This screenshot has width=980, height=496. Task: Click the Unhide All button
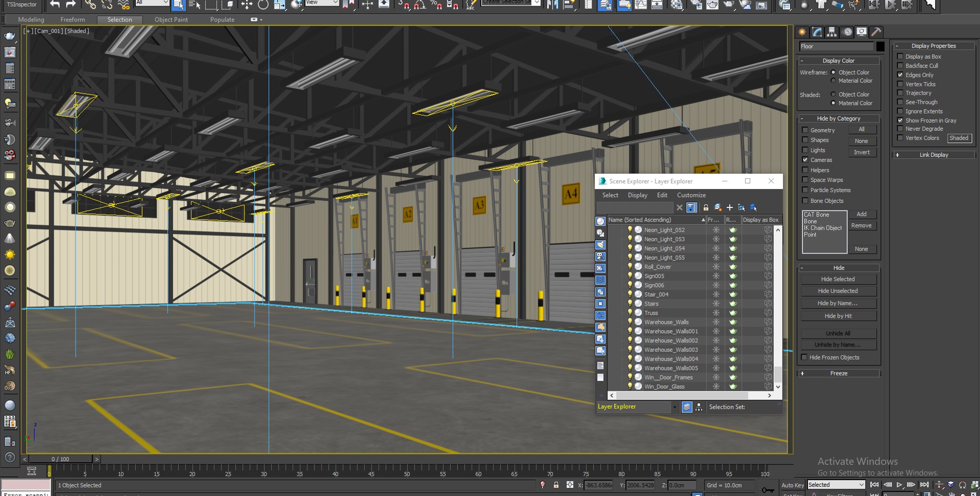pos(838,334)
